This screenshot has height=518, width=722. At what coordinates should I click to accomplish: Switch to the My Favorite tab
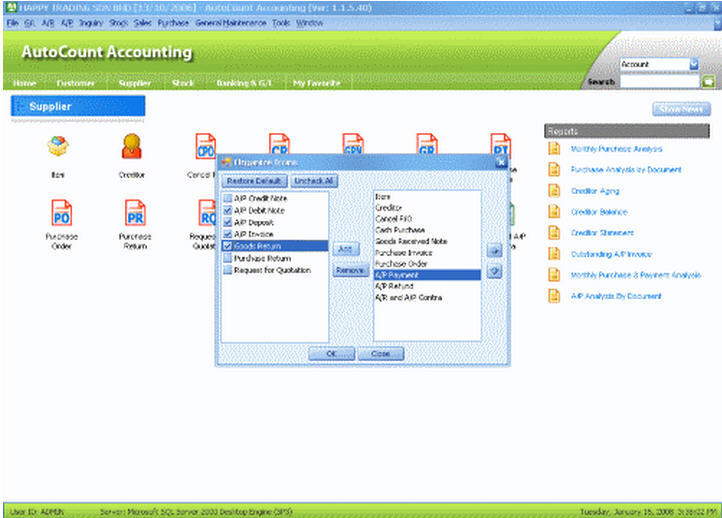click(317, 83)
